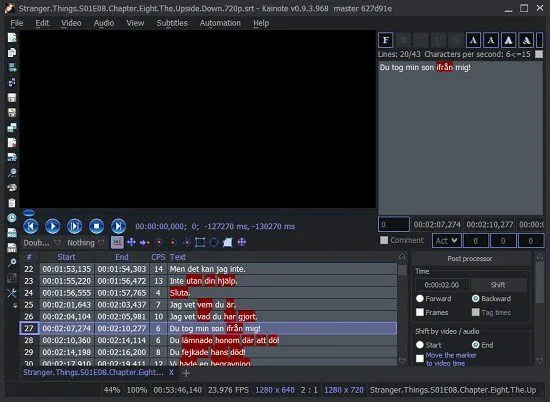Click the document with red mark icon
This screenshot has height=402, width=550.
click(x=12, y=142)
